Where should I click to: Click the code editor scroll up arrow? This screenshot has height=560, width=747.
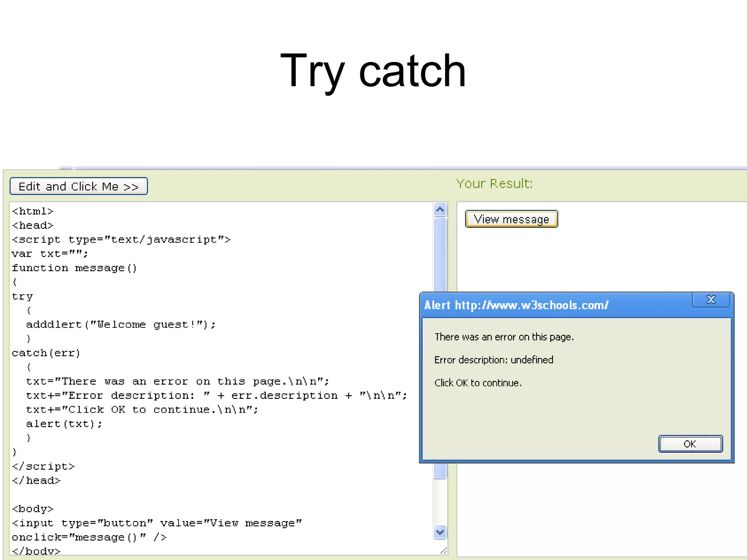click(x=440, y=210)
